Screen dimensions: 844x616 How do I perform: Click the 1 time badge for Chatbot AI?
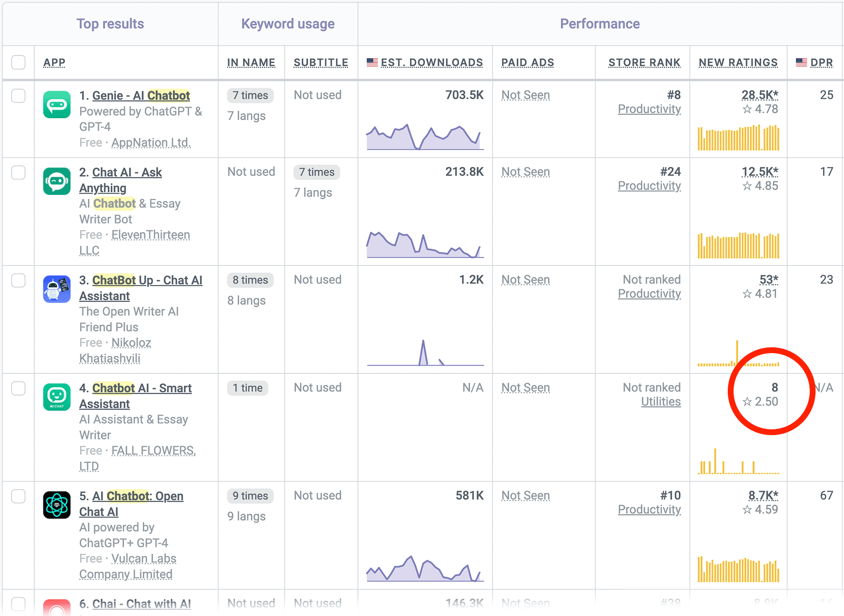(248, 388)
